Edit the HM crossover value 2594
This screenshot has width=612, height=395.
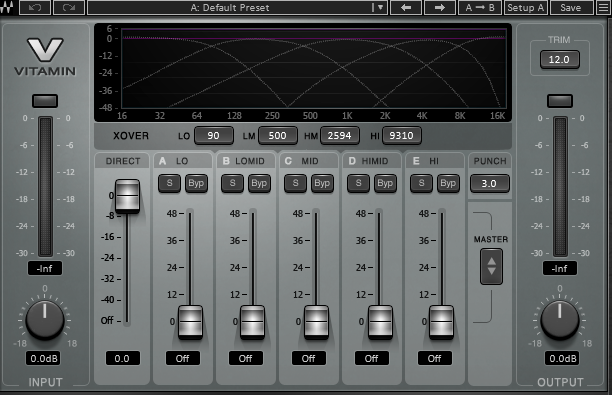[340, 135]
